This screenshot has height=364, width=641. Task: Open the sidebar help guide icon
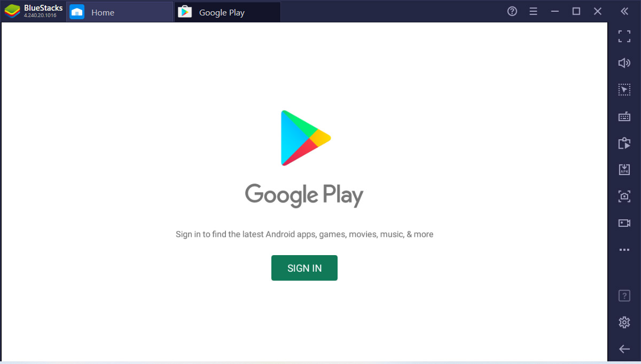click(x=624, y=296)
